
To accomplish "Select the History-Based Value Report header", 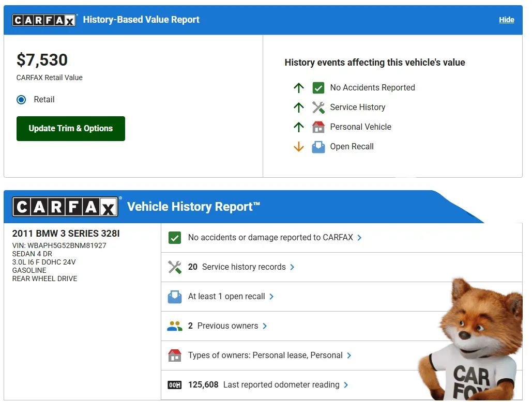I will point(141,19).
